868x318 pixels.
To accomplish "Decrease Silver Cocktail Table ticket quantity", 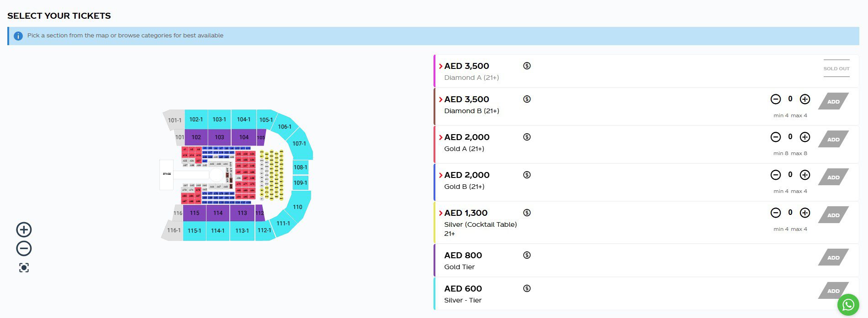I will pyautogui.click(x=775, y=213).
